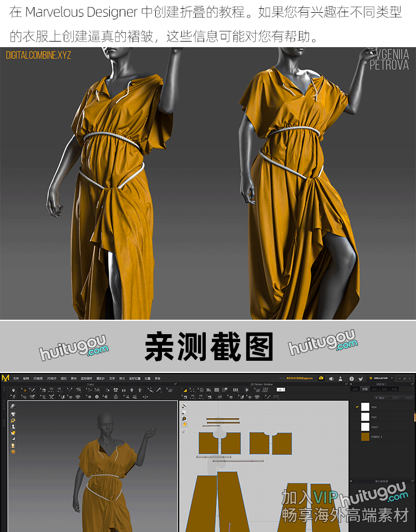
Task: Select the 'FABRIC 1' label in fabric list
Action: [377, 437]
